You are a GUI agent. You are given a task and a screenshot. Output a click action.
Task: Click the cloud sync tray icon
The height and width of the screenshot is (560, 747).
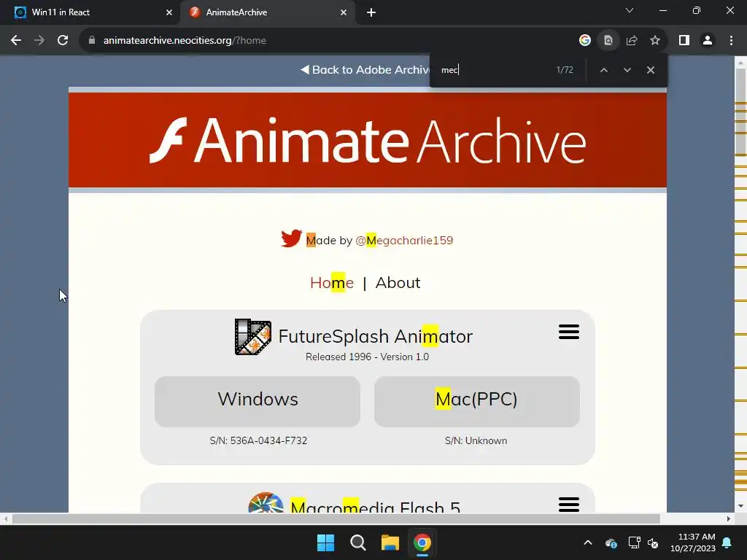pos(611,542)
